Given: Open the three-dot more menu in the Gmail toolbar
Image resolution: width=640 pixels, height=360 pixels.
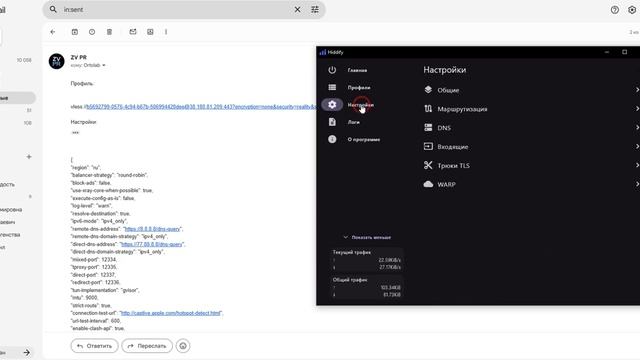Looking at the screenshot, I should pos(166,32).
